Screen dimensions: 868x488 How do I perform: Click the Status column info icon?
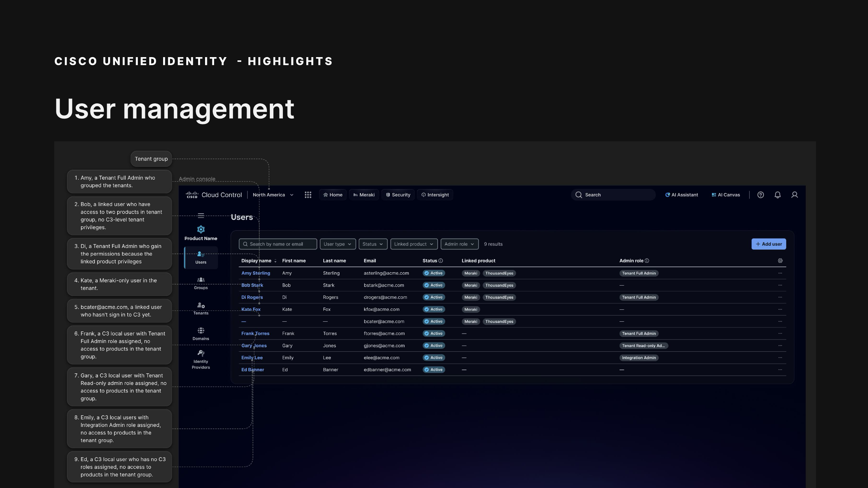pos(441,261)
